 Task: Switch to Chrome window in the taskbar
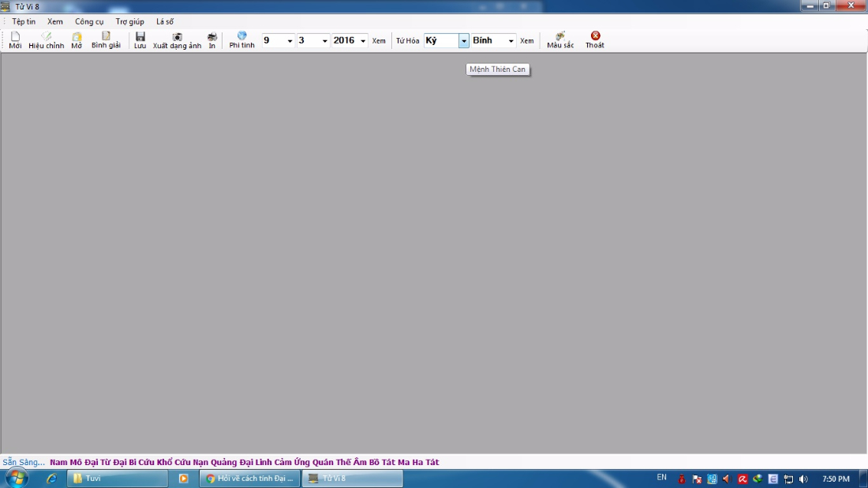[249, 479]
